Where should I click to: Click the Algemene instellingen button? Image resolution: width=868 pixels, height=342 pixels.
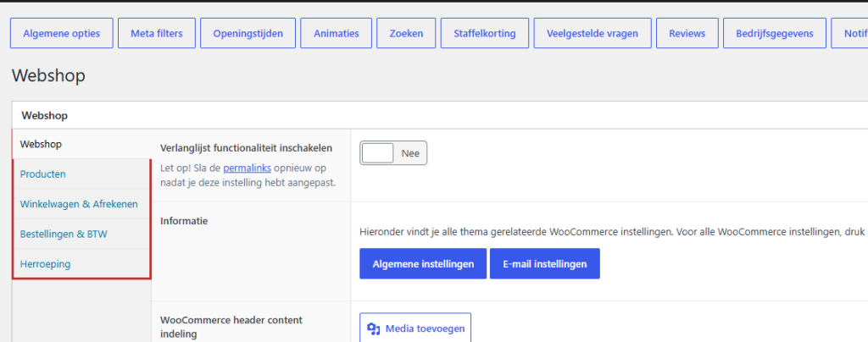pos(423,263)
